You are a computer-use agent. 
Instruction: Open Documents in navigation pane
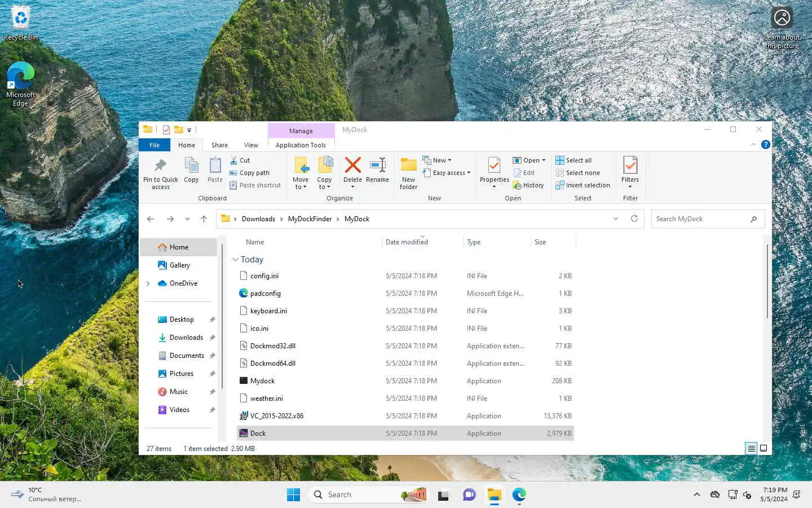pyautogui.click(x=187, y=356)
